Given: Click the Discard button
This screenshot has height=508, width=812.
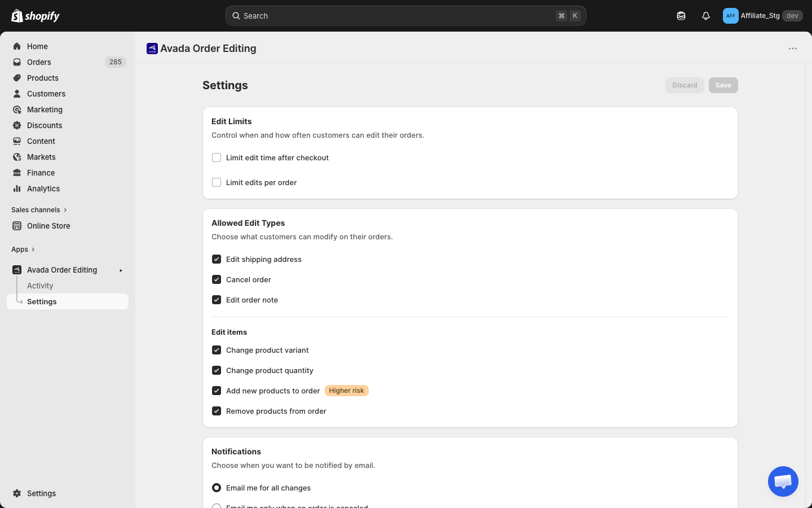Looking at the screenshot, I should click(x=685, y=85).
